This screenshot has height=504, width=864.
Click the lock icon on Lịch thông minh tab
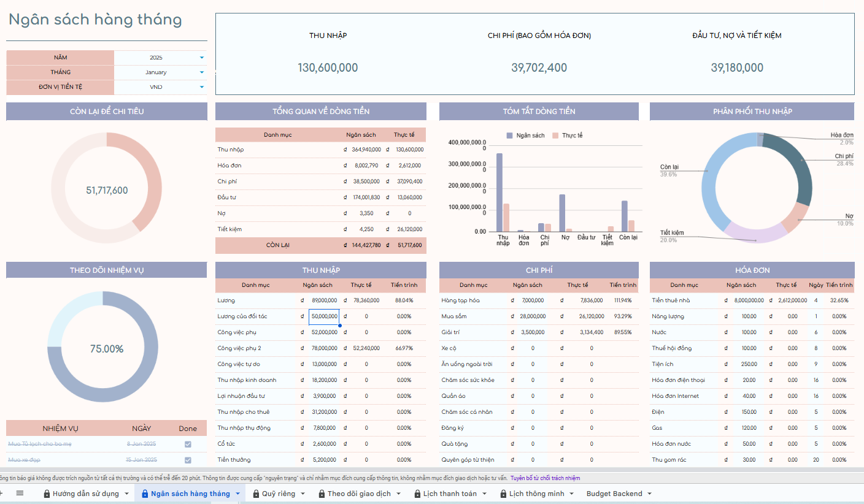503,494
